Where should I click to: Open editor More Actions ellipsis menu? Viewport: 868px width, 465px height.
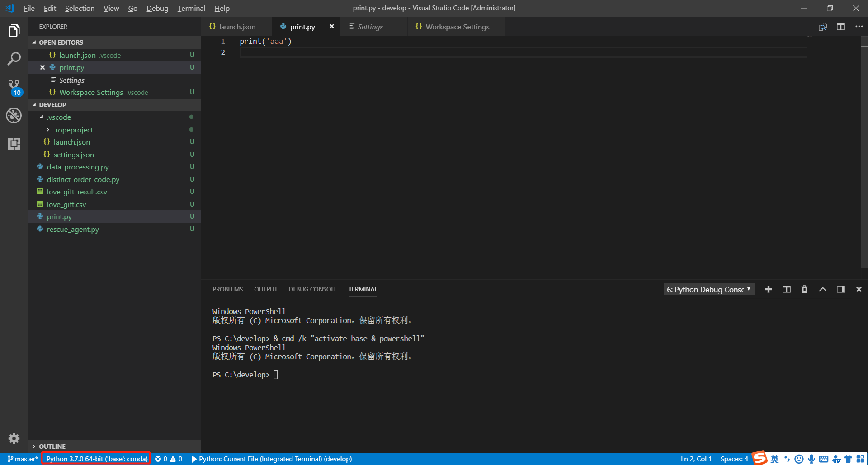click(x=859, y=27)
